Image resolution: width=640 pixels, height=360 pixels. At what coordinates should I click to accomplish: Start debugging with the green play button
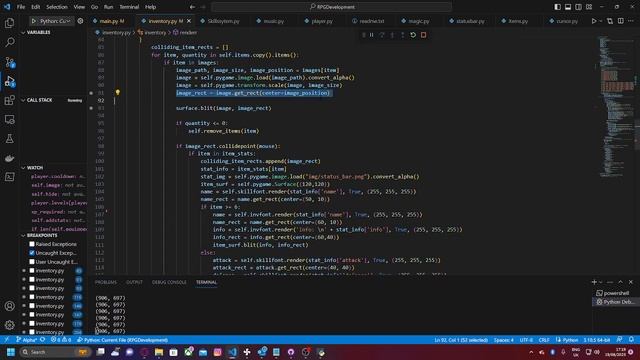34,21
